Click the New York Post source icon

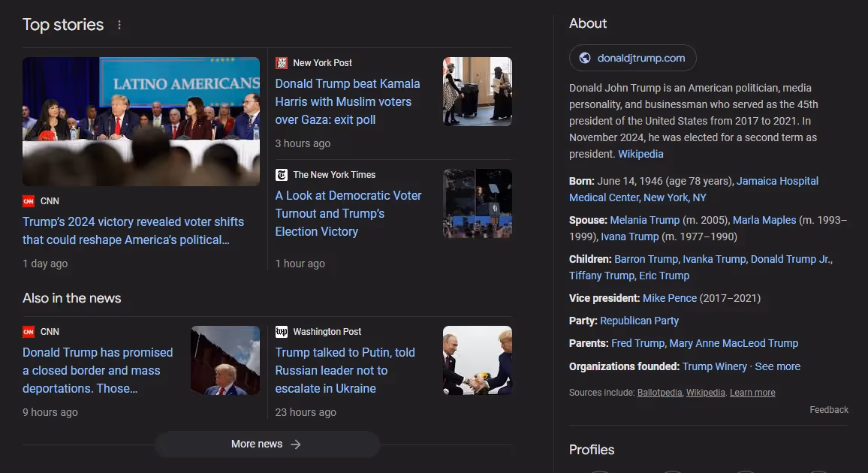[x=282, y=63]
